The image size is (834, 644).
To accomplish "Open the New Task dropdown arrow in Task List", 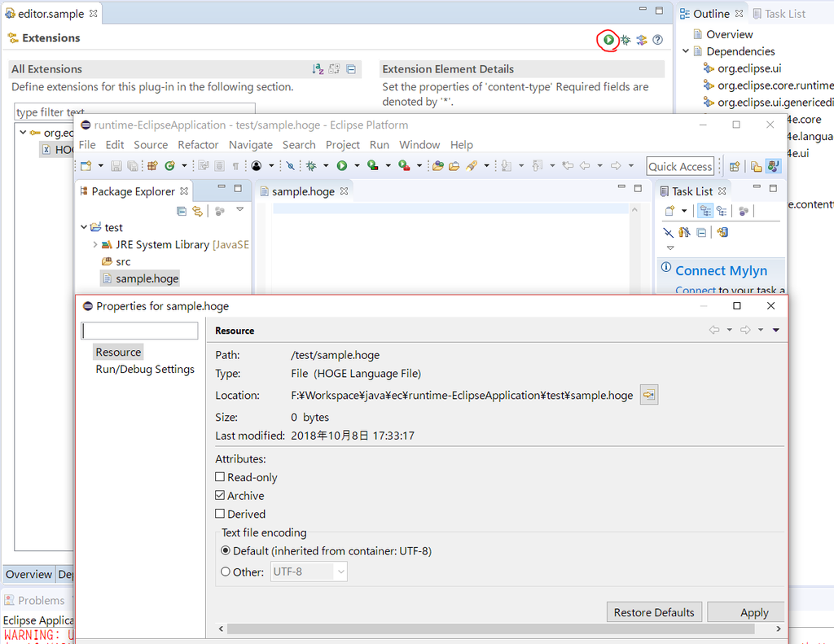I will point(684,211).
